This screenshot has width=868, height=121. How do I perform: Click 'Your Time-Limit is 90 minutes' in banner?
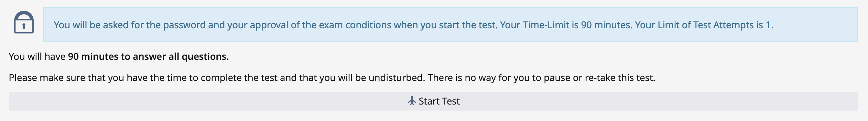pyautogui.click(x=566, y=25)
